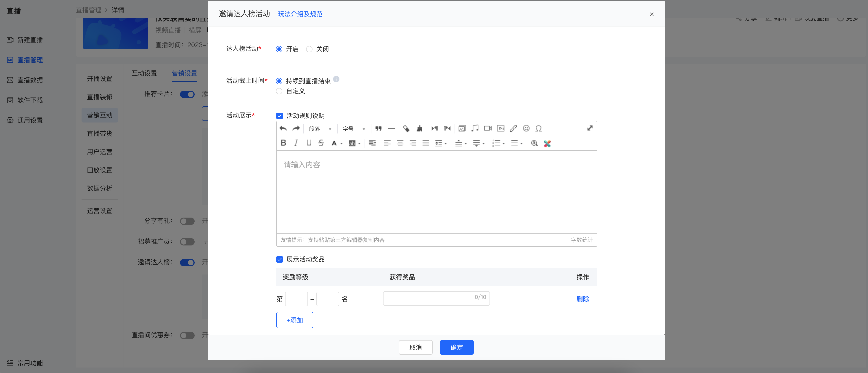Focus the 获得奖品 prize input field

pos(436,298)
